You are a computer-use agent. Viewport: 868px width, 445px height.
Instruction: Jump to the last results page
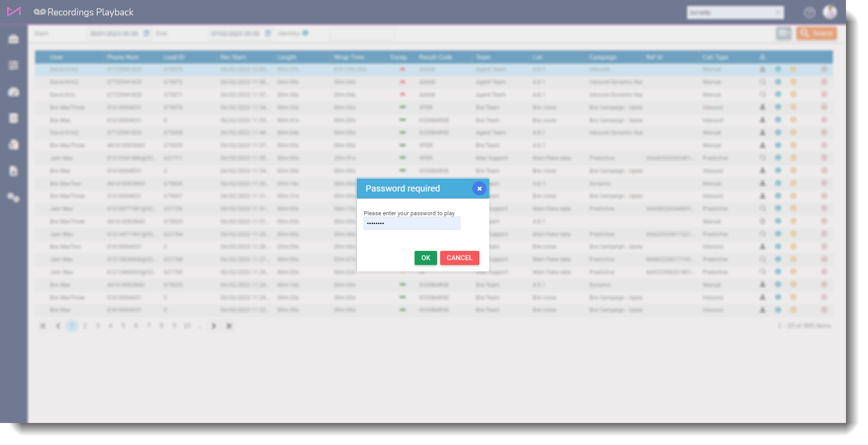click(x=229, y=326)
